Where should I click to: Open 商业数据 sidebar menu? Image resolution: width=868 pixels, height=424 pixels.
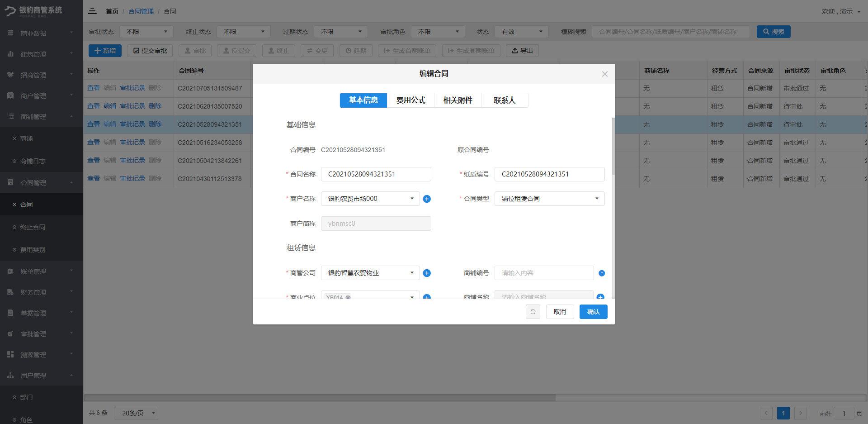pyautogui.click(x=42, y=33)
